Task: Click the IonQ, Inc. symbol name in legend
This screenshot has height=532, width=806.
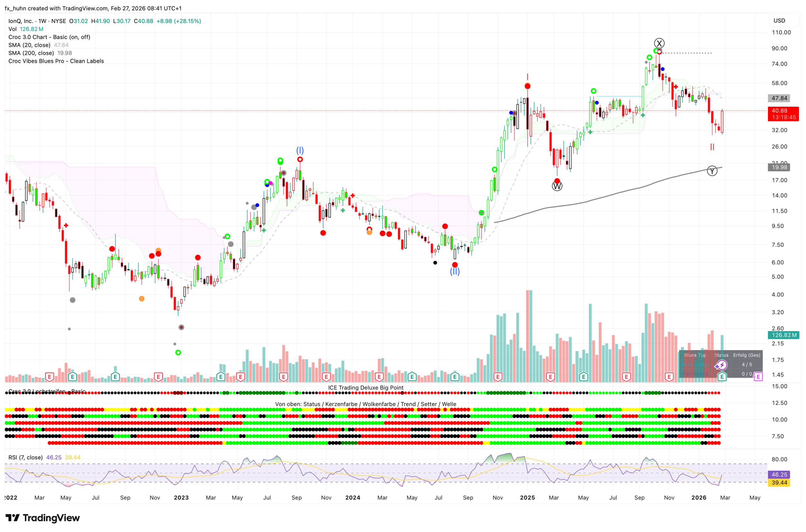Action: click(20, 21)
